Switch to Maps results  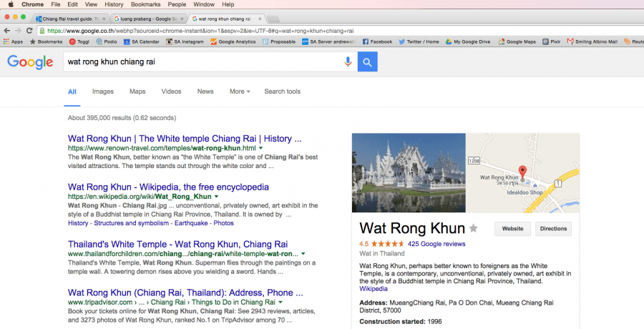pyautogui.click(x=137, y=92)
